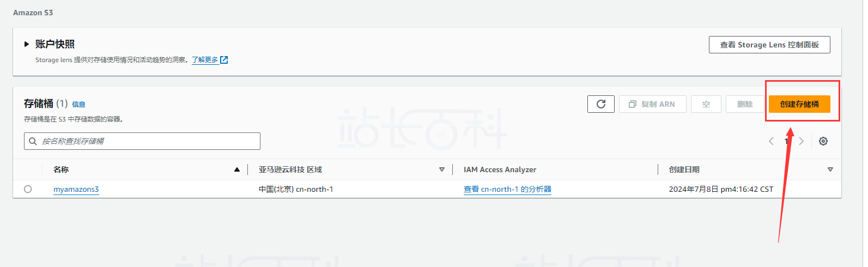Focus the 按名称查找存储桶 search field

tap(142, 141)
